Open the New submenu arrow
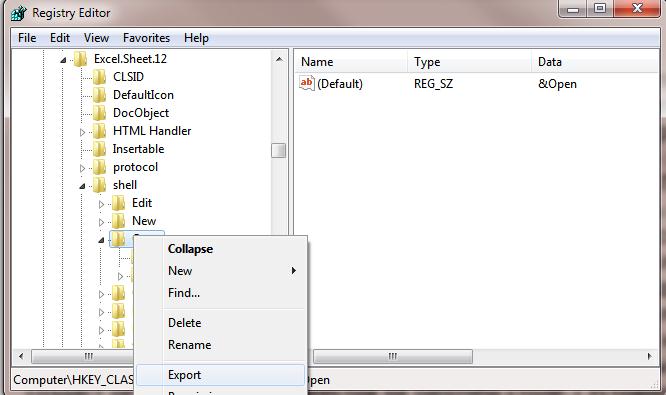The image size is (666, 395). pyautogui.click(x=293, y=271)
